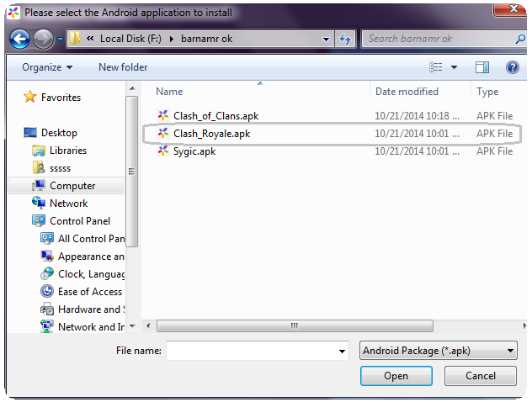Click the search magnifier icon
The image size is (532, 402).
pyautogui.click(x=520, y=39)
